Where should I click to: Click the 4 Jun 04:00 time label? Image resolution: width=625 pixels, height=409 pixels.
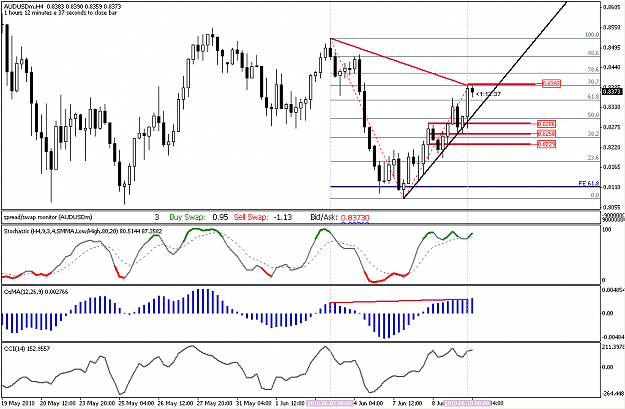click(369, 403)
